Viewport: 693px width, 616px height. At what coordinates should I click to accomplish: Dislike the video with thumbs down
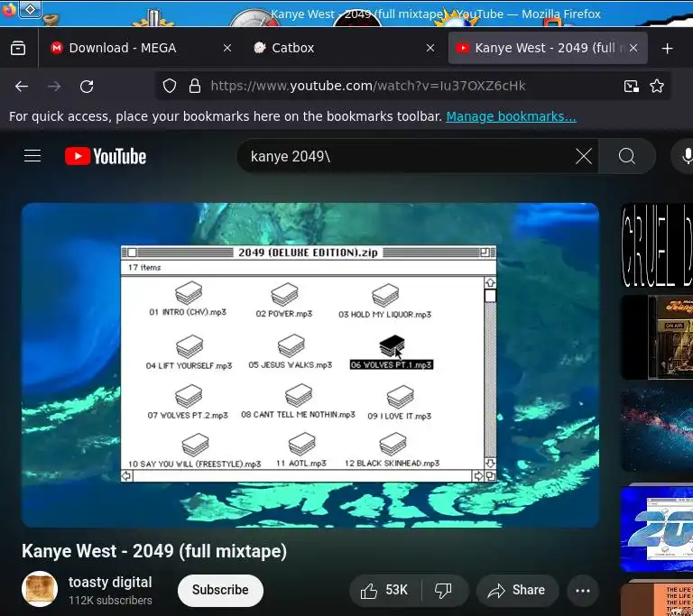click(x=443, y=590)
